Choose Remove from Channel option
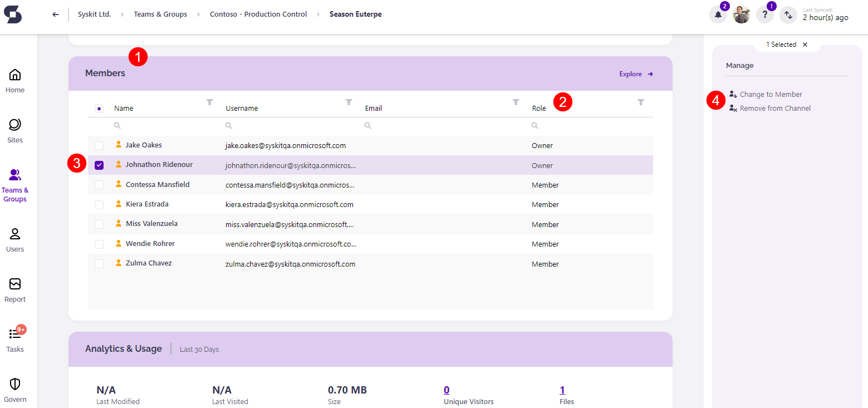This screenshot has height=408, width=868. click(774, 108)
